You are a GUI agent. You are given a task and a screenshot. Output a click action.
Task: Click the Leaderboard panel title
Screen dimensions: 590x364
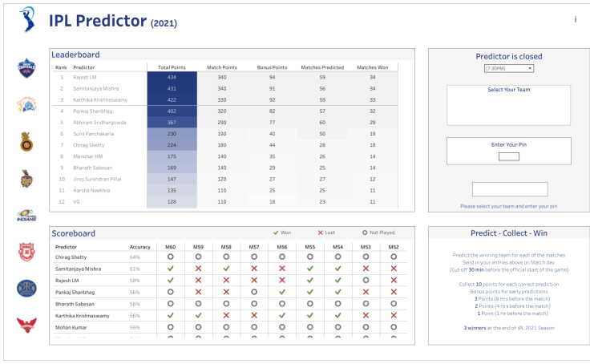point(75,55)
